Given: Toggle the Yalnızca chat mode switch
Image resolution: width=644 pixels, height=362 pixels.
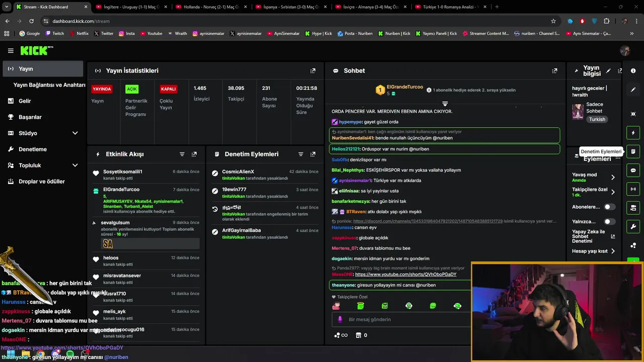Looking at the screenshot, I should [609, 221].
